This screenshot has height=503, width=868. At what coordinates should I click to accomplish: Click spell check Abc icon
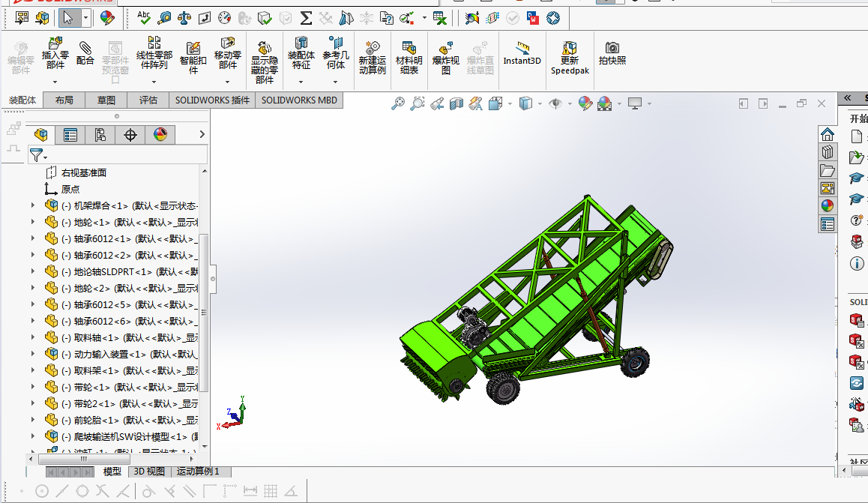coord(144,18)
